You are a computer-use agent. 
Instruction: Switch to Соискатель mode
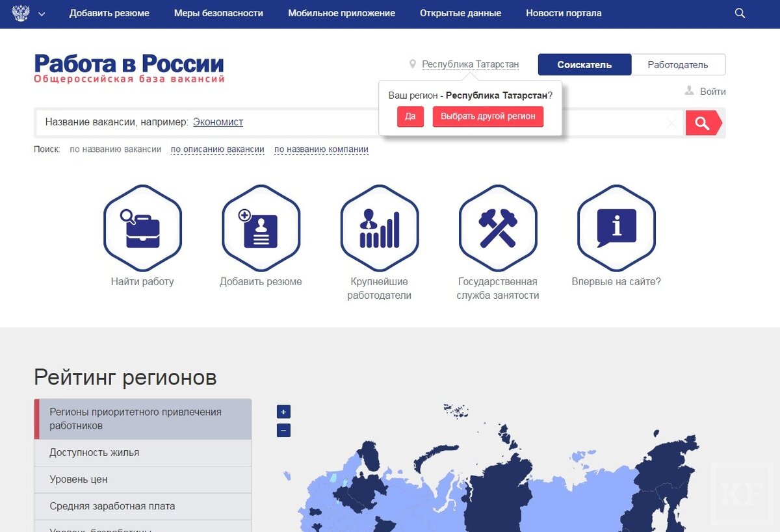(x=584, y=65)
